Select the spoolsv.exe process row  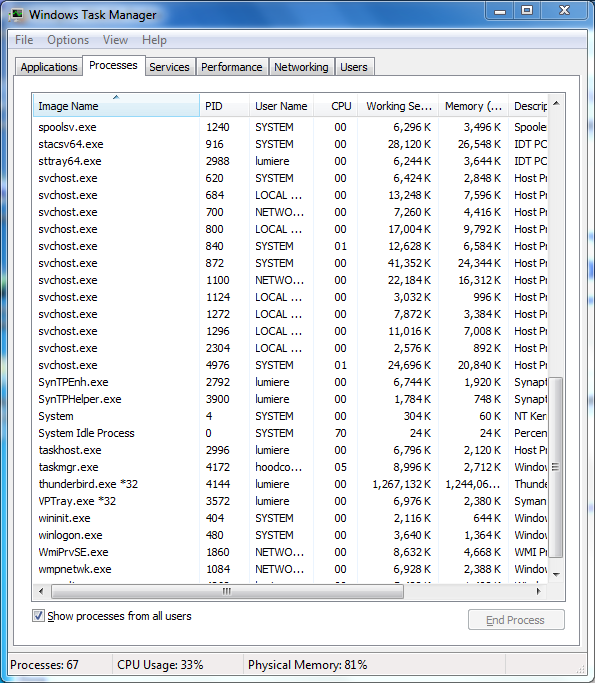[x=290, y=127]
